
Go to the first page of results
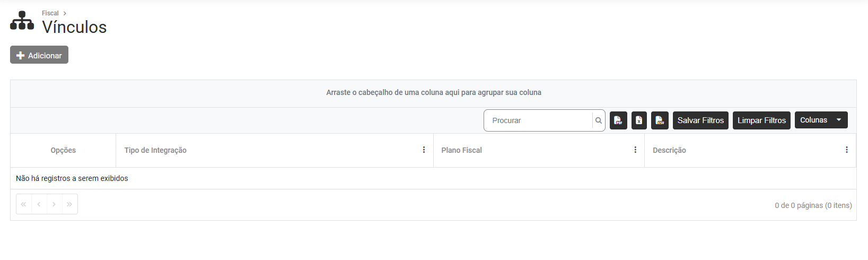pos(24,204)
